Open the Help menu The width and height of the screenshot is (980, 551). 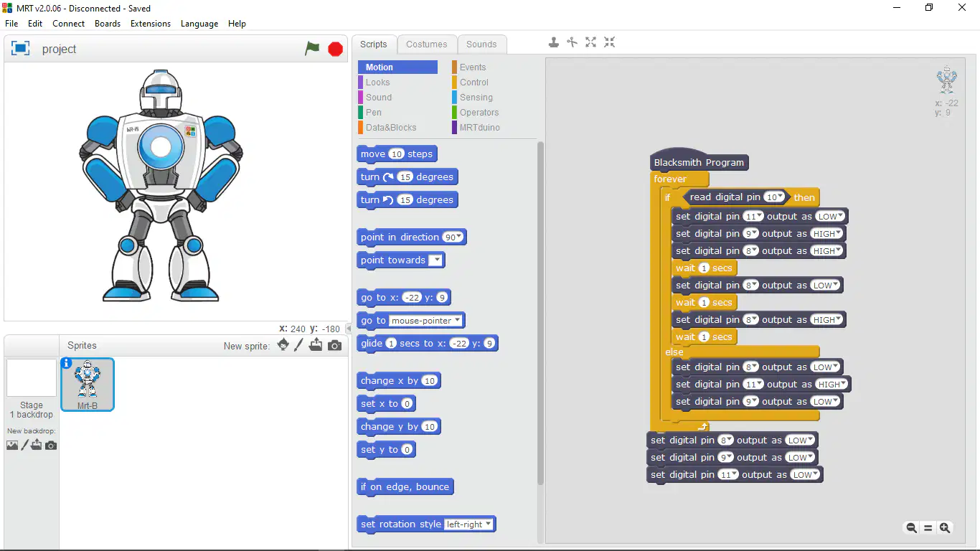pos(237,24)
